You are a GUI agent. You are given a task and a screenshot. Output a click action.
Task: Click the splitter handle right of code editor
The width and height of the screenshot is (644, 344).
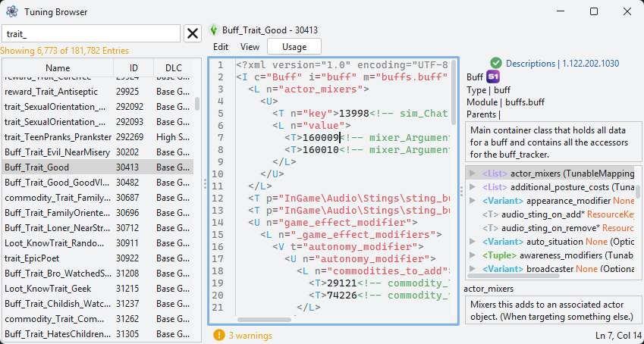click(462, 191)
